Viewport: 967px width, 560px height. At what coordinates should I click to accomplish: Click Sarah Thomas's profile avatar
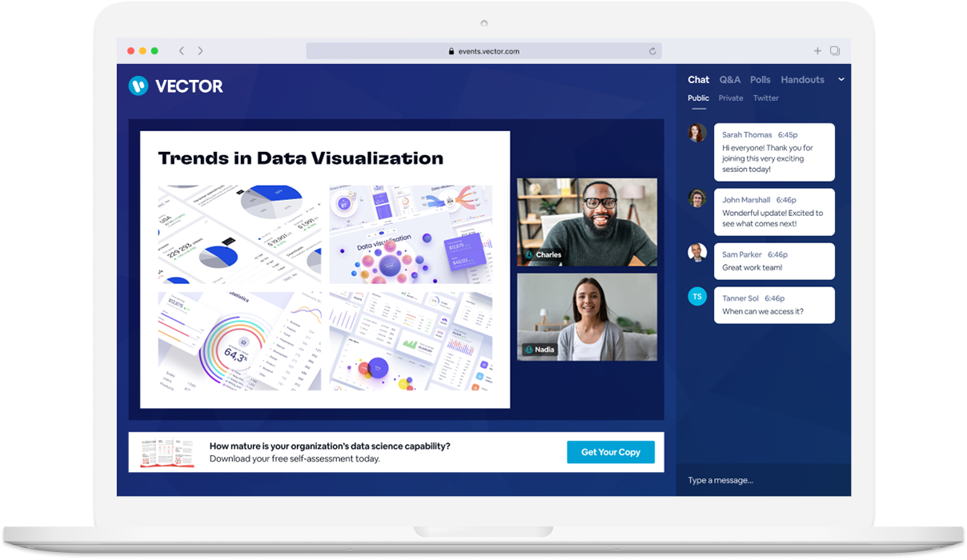[697, 133]
